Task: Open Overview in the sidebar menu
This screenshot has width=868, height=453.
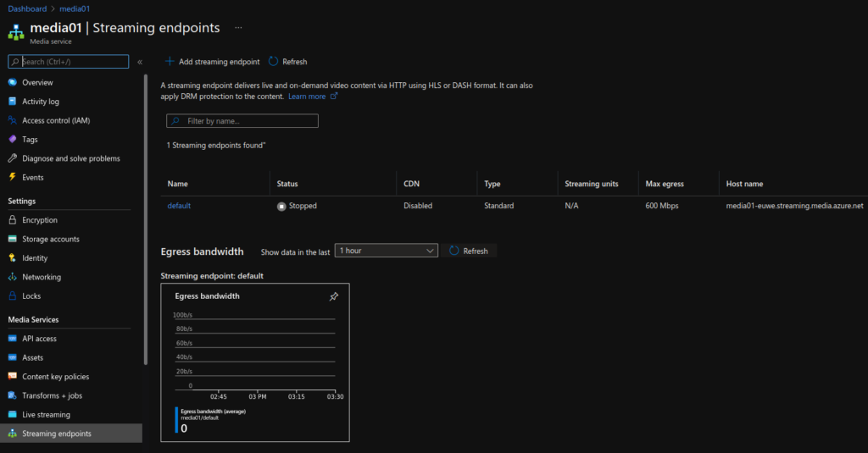Action: click(x=37, y=82)
